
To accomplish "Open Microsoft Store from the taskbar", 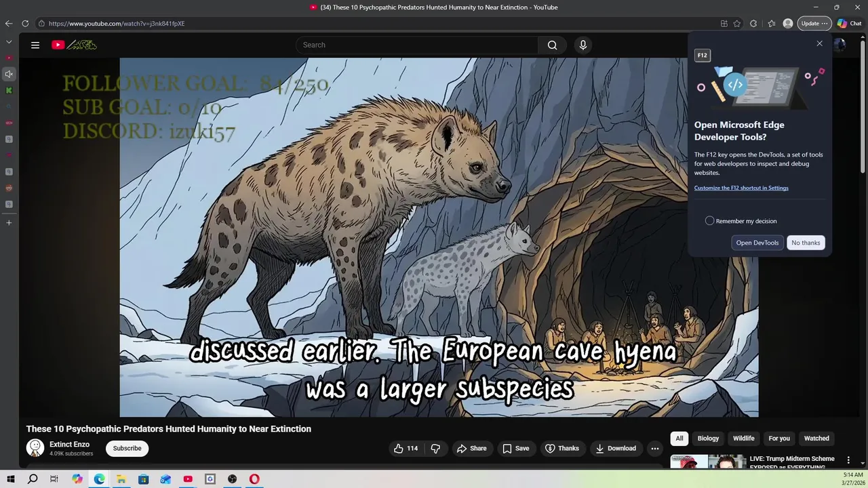I will [143, 479].
